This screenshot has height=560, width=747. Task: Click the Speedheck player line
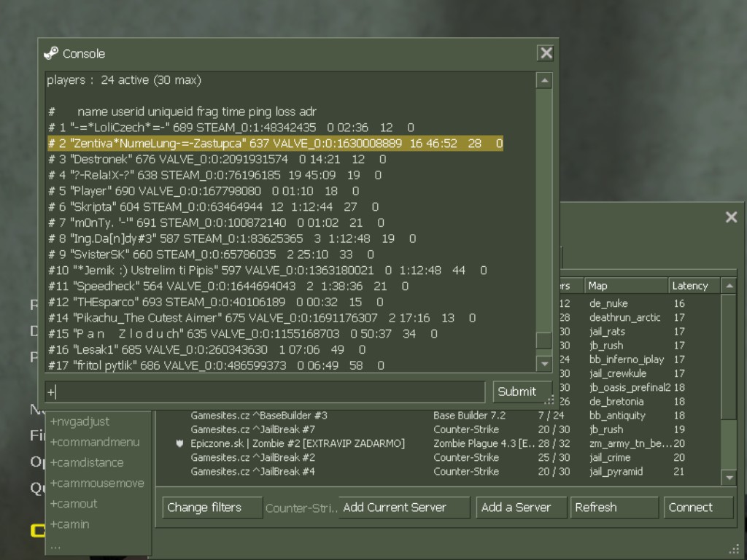click(228, 286)
